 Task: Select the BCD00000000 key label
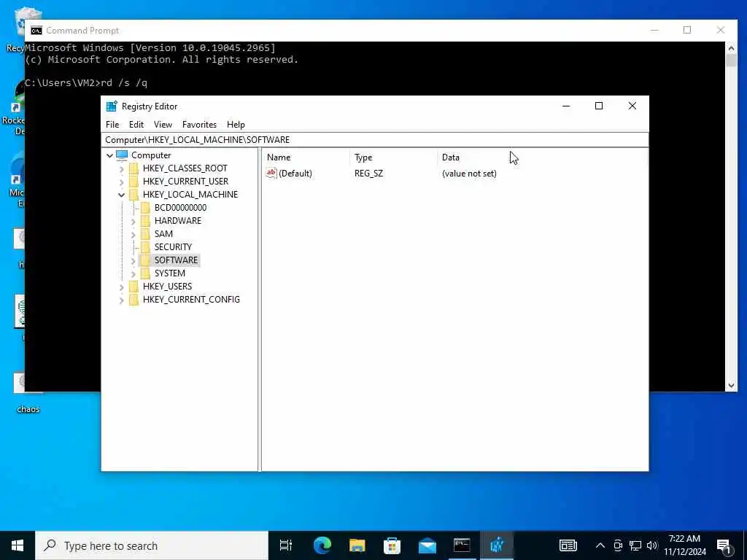(x=181, y=208)
